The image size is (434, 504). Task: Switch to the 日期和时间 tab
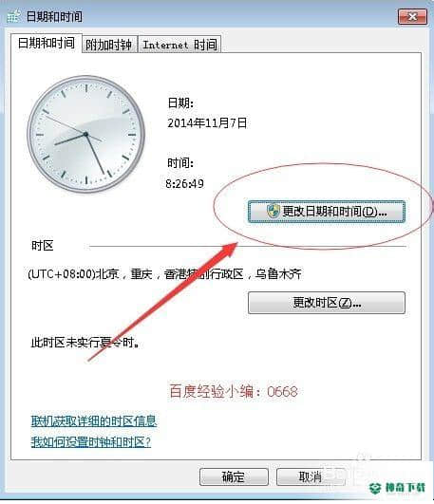click(x=47, y=43)
